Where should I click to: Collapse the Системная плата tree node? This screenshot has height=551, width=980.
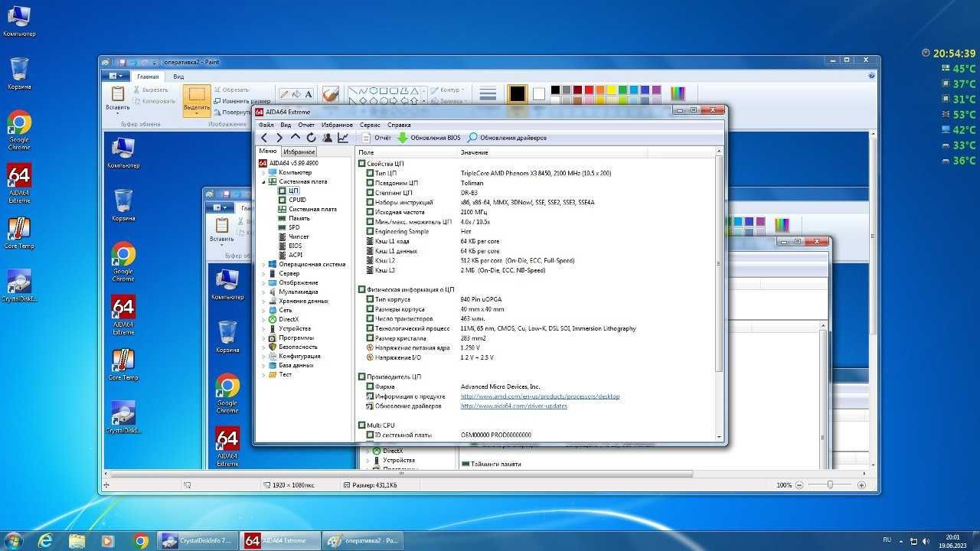click(x=263, y=181)
